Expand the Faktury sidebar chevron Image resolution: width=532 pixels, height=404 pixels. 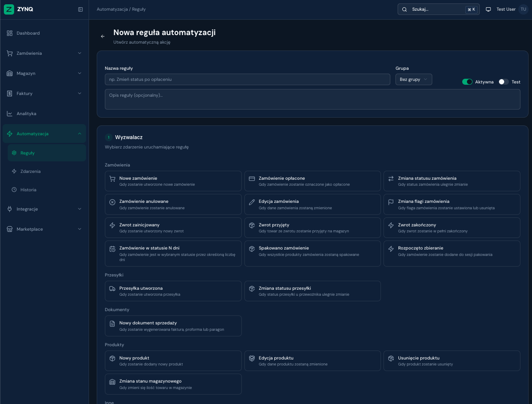point(80,93)
